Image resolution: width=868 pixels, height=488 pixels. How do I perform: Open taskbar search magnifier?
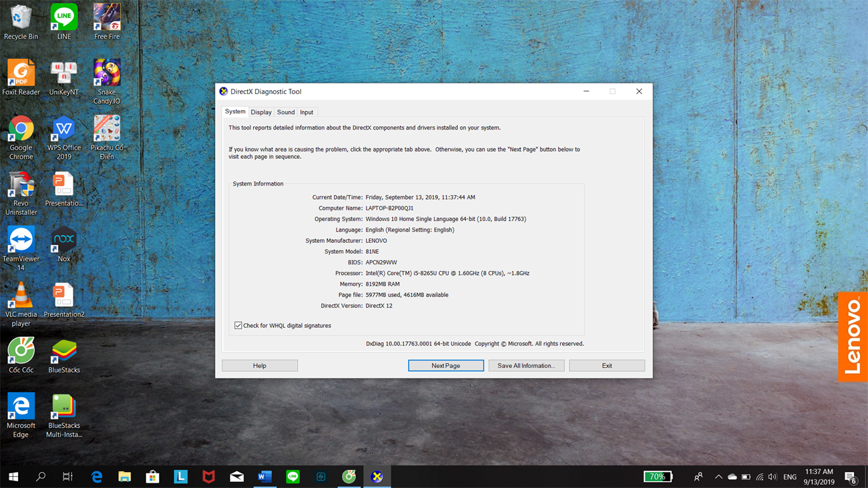click(x=41, y=477)
